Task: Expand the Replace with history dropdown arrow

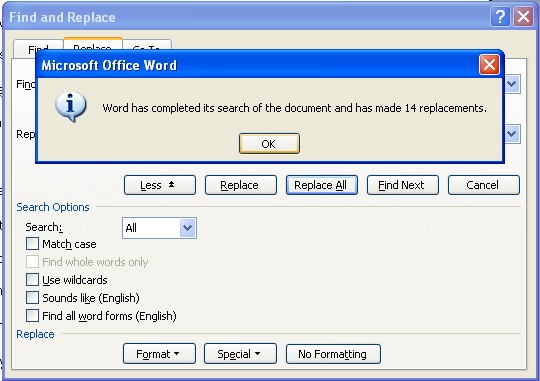Action: coord(512,134)
